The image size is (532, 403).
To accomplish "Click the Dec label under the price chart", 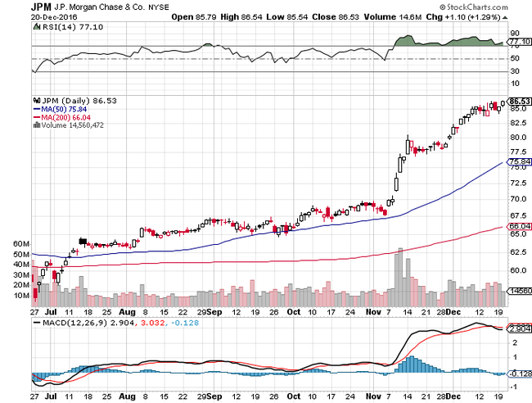I will pos(453,312).
